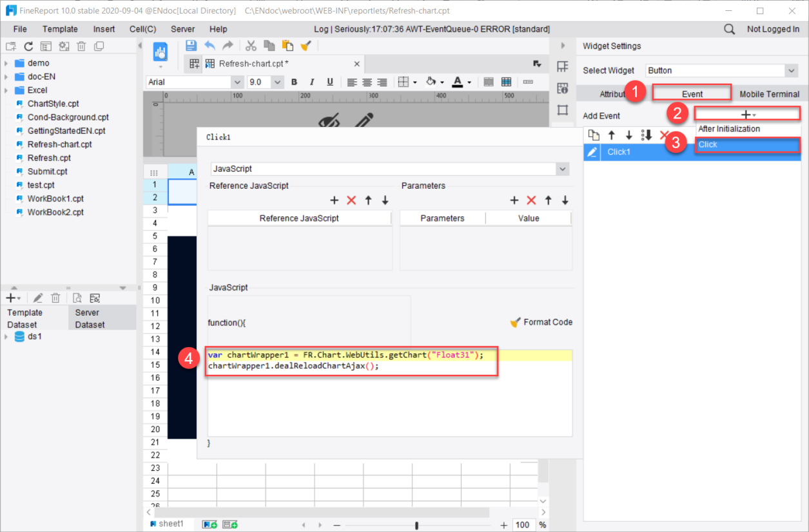Open ChartStyle.cpt in the file tree
Viewport: 809px width, 532px height.
point(53,104)
